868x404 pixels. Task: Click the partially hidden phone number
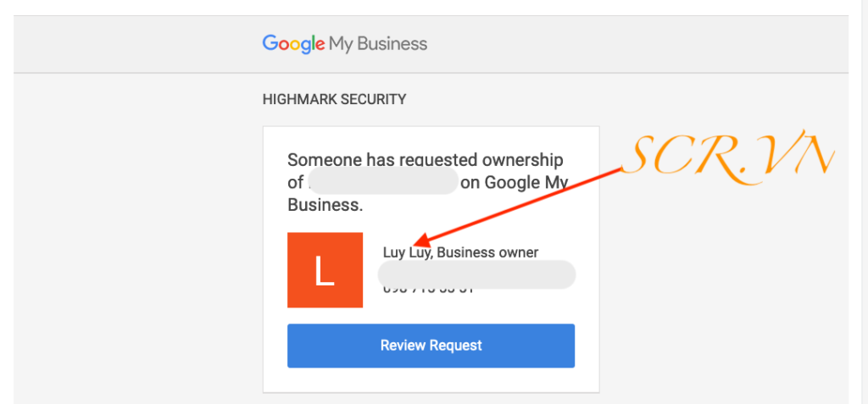pos(428,290)
